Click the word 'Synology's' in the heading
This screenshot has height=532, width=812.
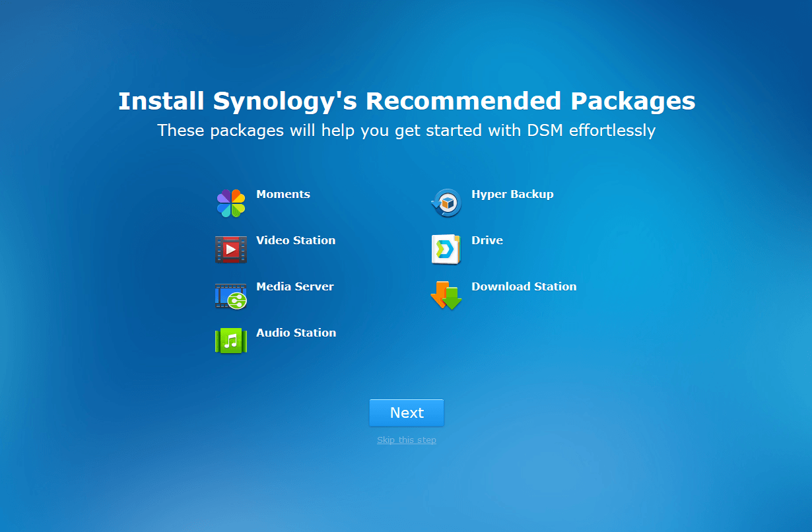point(286,102)
